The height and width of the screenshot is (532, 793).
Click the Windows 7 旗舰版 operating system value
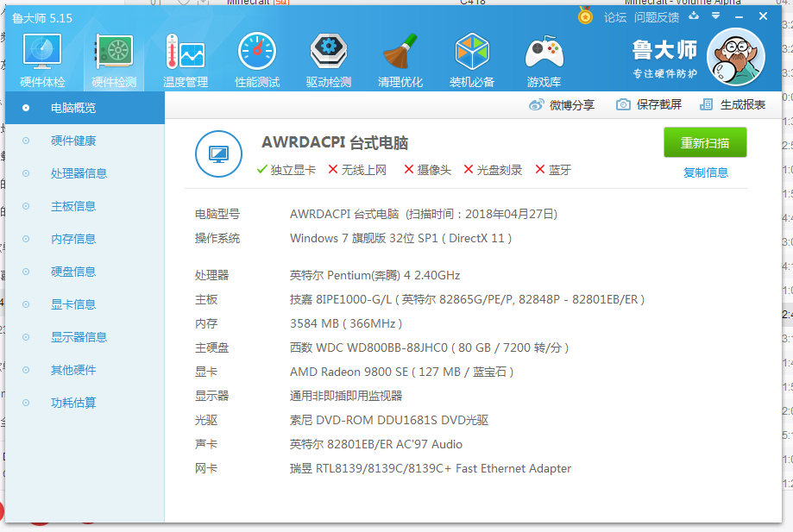400,239
